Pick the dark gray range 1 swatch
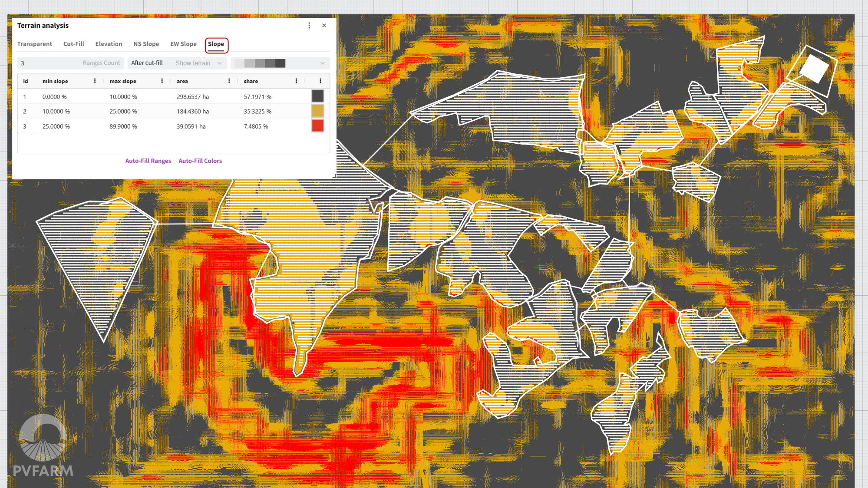The width and height of the screenshot is (868, 488). click(318, 96)
